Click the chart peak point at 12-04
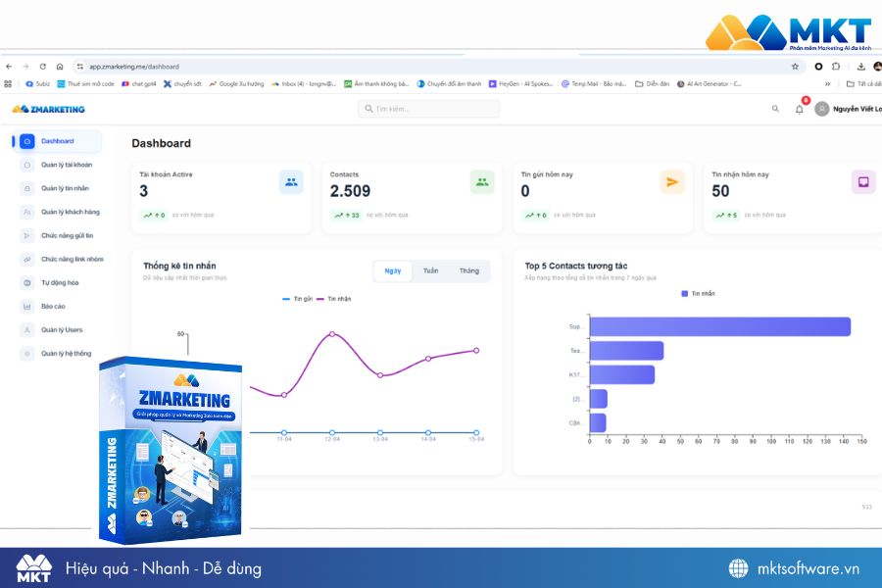The height and width of the screenshot is (588, 882). [x=332, y=334]
